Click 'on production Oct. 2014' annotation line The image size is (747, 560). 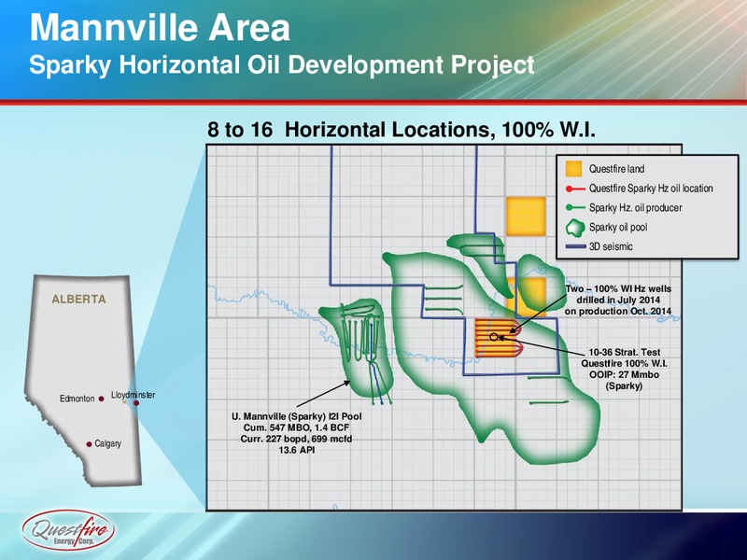coord(618,311)
